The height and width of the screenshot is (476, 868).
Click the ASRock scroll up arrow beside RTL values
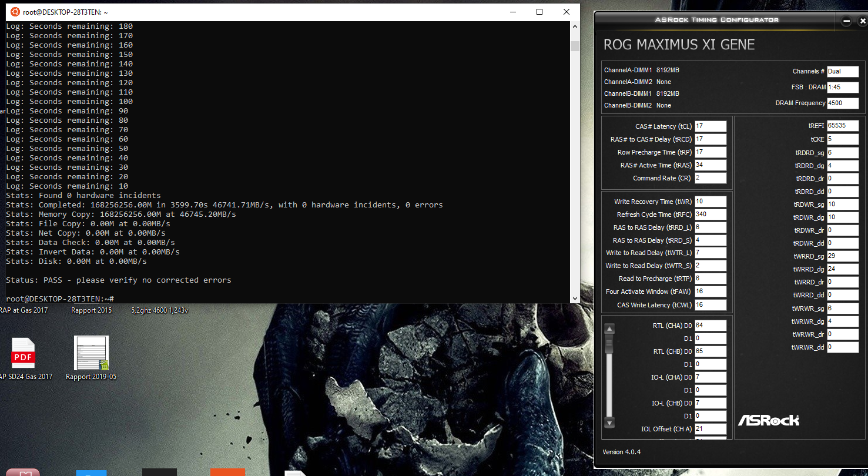609,329
